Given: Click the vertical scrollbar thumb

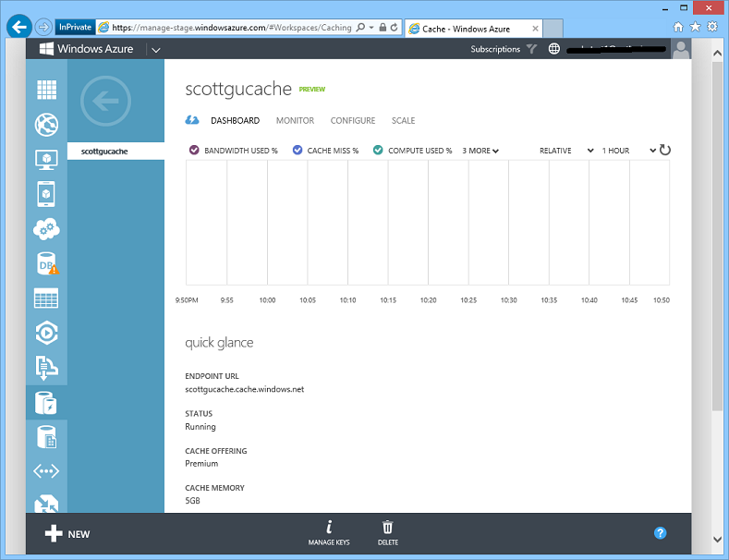Looking at the screenshot, I should pos(717,237).
